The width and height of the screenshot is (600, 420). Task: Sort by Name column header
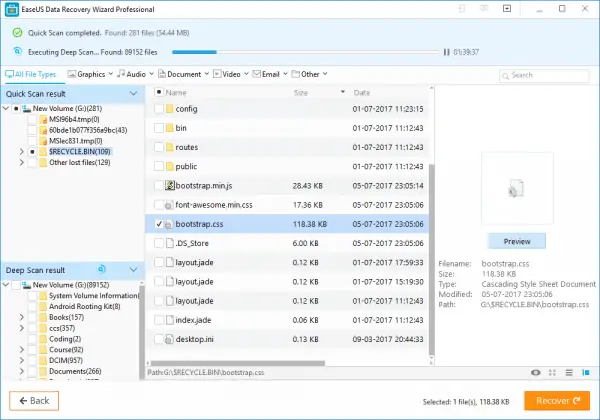coord(176,93)
